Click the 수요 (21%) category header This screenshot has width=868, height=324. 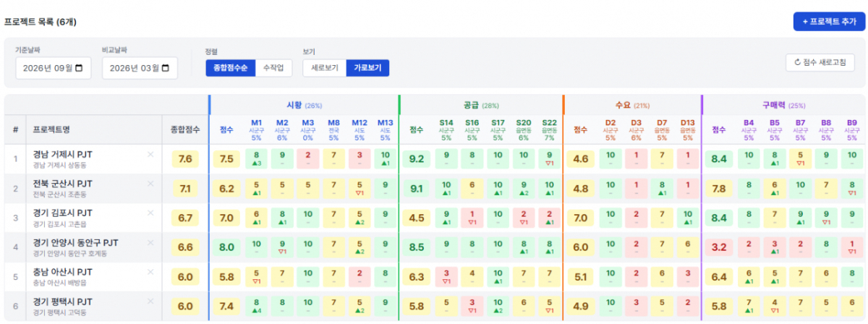coord(632,105)
